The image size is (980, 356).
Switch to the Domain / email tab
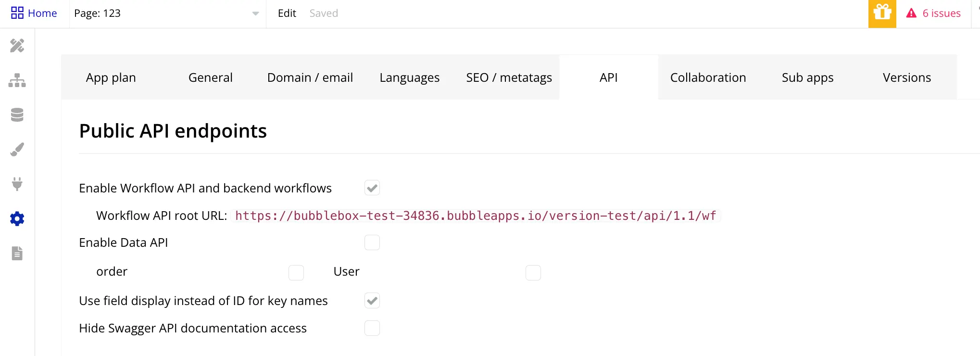pyautogui.click(x=310, y=77)
